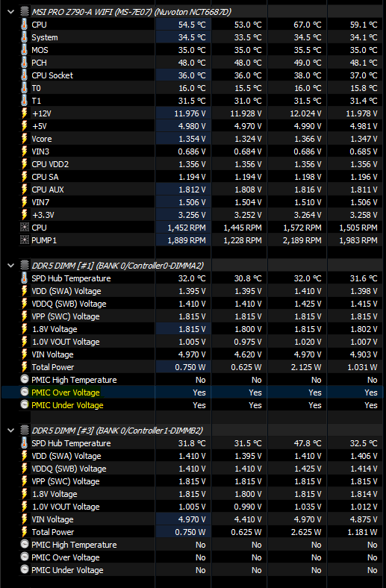Click the chip icon of DDR5 DIMM [#3] header

[25, 431]
